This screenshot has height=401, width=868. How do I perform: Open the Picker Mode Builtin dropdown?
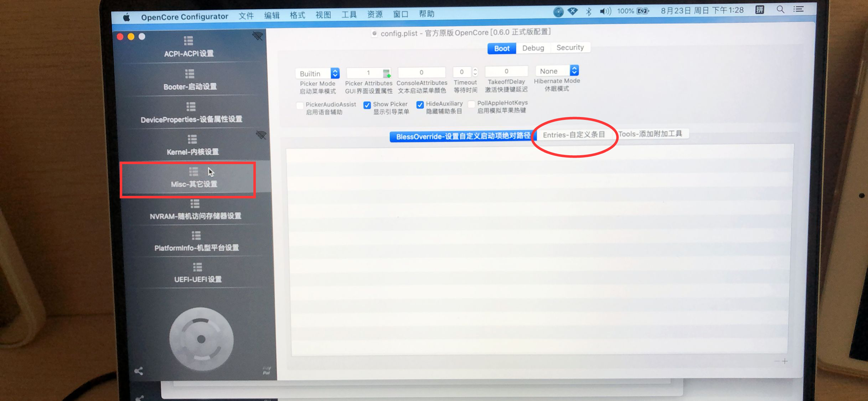tap(317, 73)
